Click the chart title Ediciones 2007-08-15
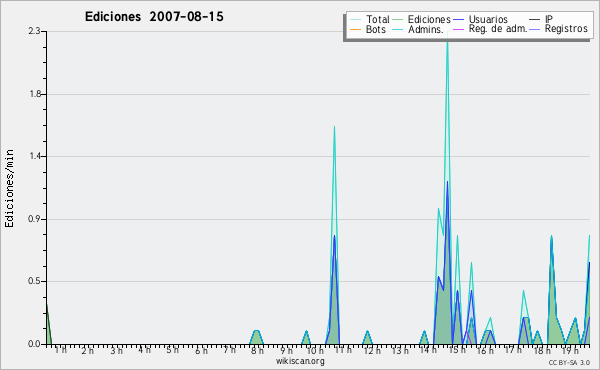Screen dimensions: 600x370 coord(154,16)
